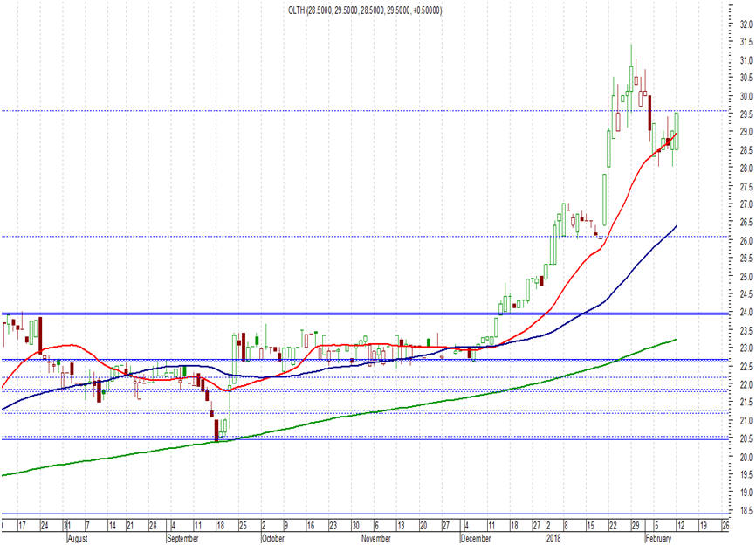Click the 22.5 price level label

pyautogui.click(x=746, y=367)
